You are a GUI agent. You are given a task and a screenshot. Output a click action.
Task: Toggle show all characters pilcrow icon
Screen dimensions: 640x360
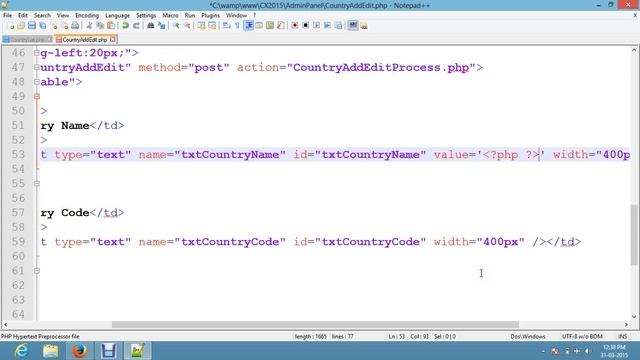(x=237, y=26)
